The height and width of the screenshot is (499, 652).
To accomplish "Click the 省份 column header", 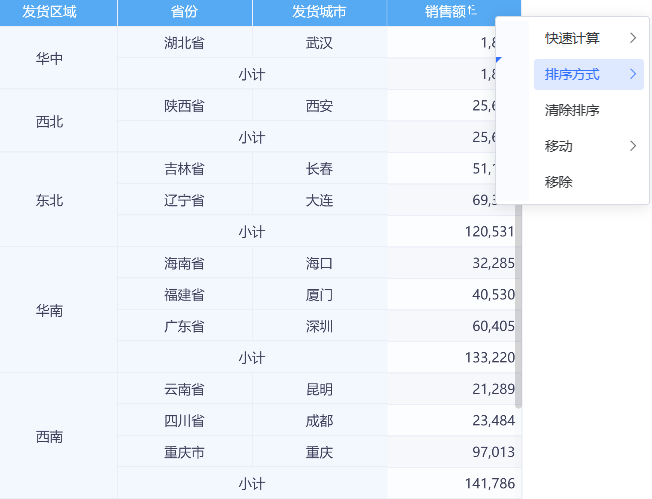I will tap(184, 12).
